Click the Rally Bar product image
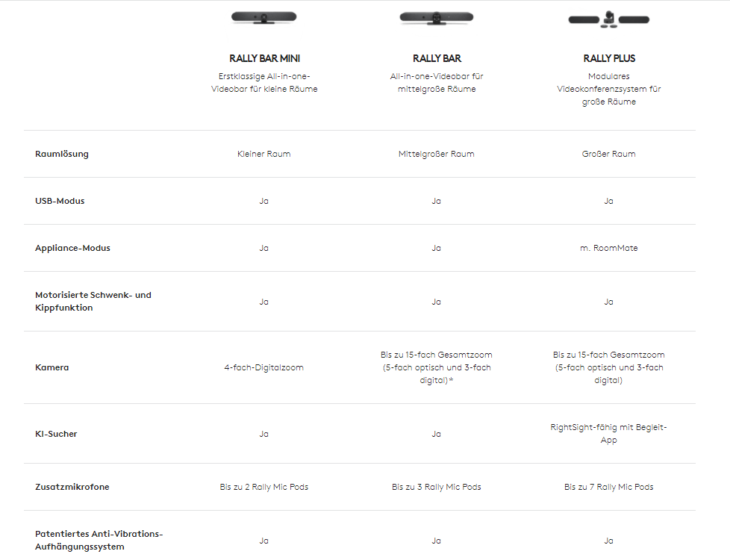This screenshot has height=560, width=730. point(436,17)
